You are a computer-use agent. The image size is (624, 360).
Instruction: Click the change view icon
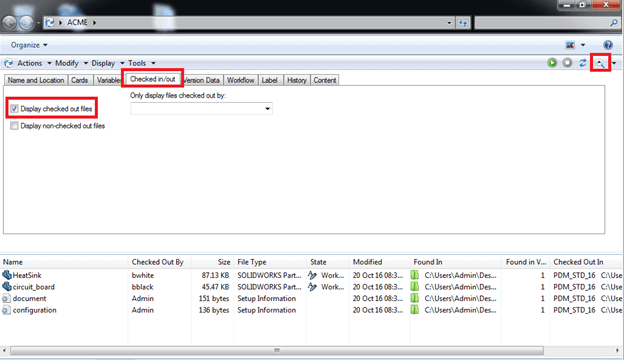[570, 45]
